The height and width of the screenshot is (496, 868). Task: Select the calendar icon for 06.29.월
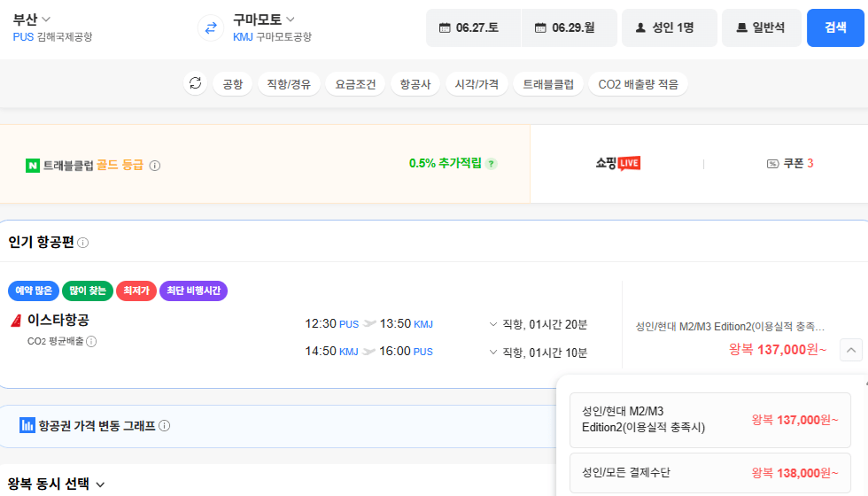coord(540,27)
